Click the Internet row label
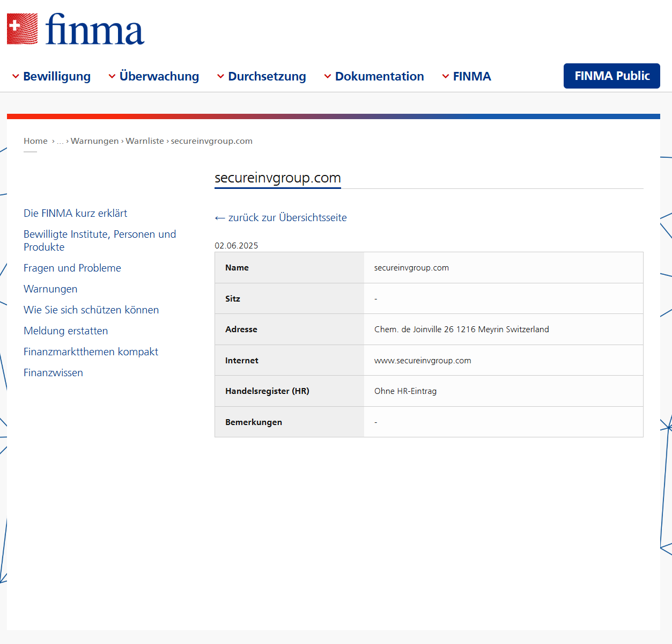Image resolution: width=672 pixels, height=644 pixels. pos(242,361)
